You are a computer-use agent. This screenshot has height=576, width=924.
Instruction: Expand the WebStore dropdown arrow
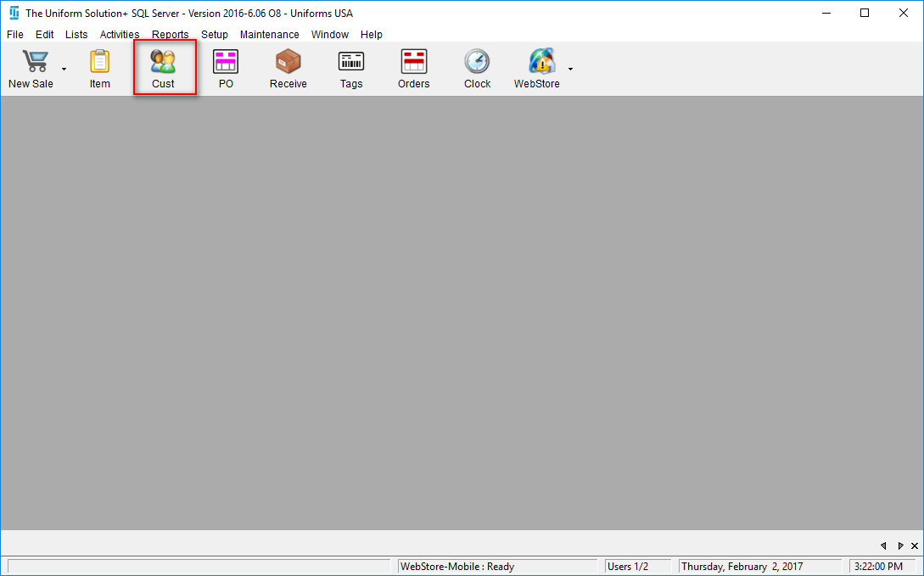coord(570,69)
